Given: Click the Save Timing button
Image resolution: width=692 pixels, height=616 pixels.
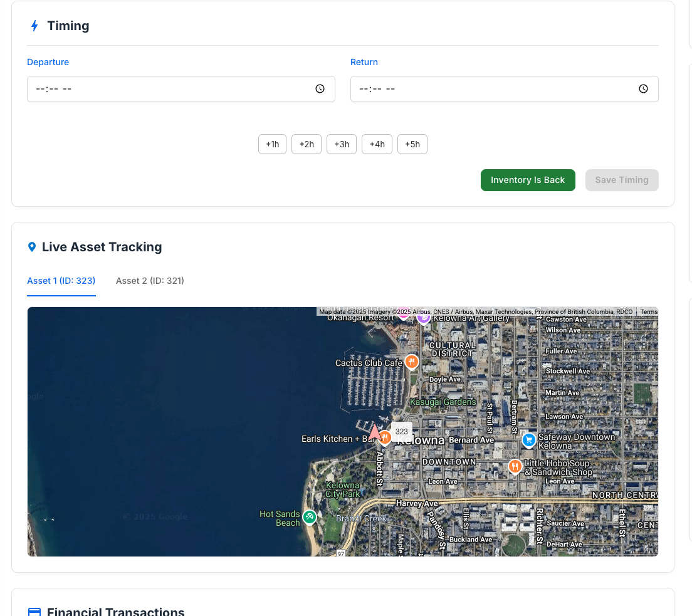Looking at the screenshot, I should (x=622, y=180).
